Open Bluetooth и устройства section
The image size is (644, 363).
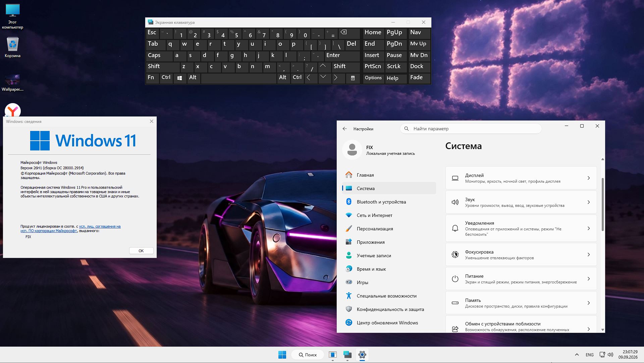pos(389,202)
